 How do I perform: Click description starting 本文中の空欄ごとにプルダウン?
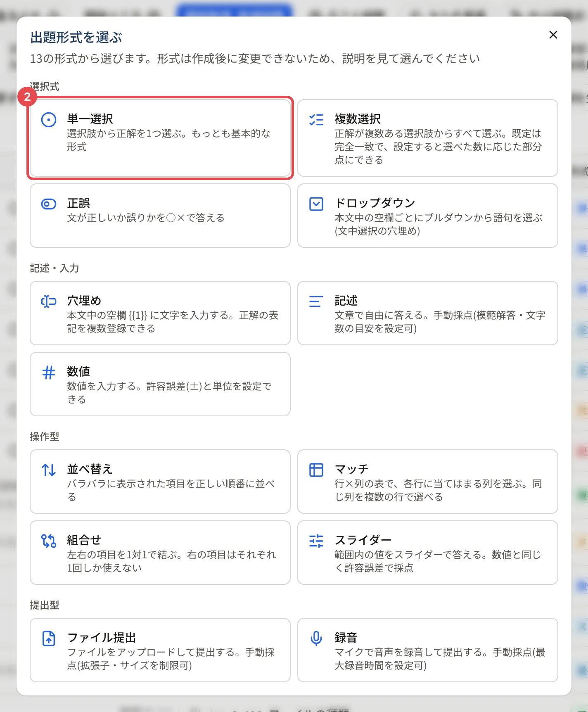[439, 224]
